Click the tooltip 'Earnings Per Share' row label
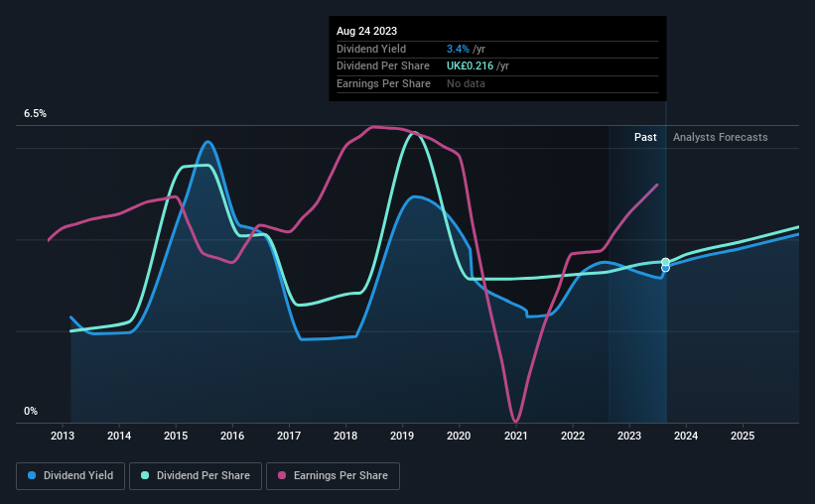Screen dimensions: 815x504 tap(383, 83)
